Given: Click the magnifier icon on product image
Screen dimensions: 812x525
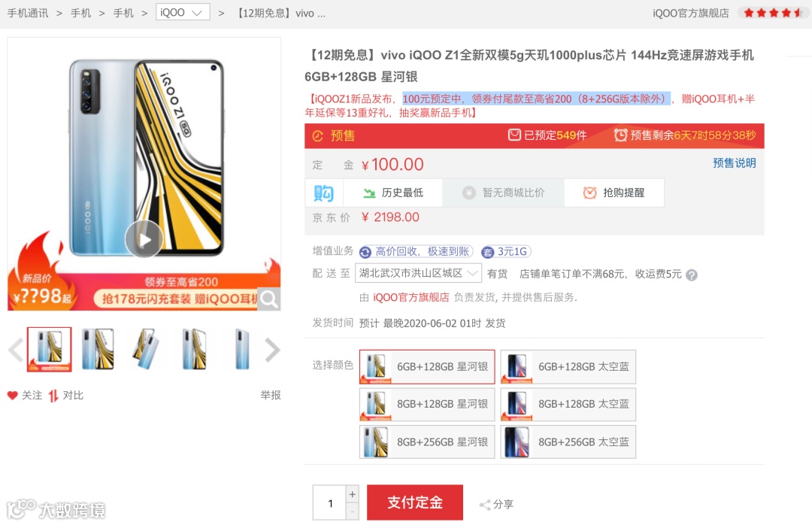Looking at the screenshot, I should coord(268,299).
